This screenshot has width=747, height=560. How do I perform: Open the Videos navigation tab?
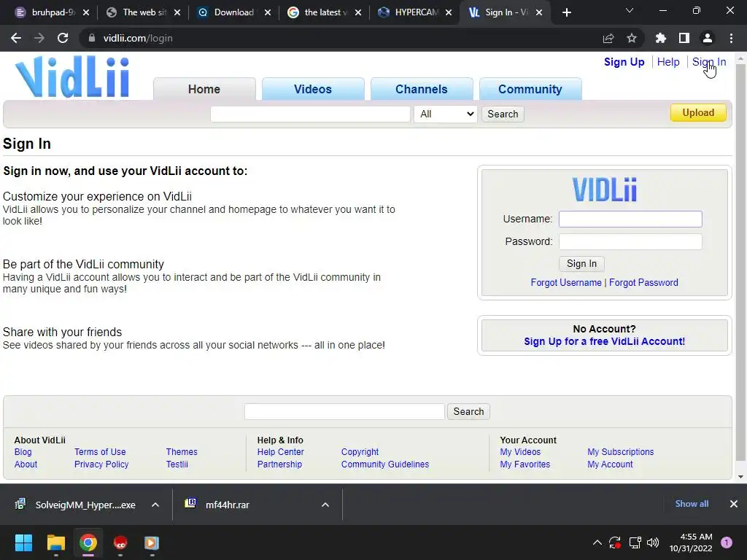coord(313,89)
